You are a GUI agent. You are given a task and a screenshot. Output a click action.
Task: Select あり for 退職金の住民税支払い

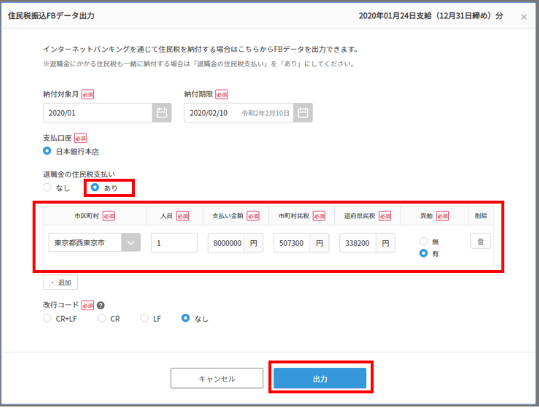95,187
